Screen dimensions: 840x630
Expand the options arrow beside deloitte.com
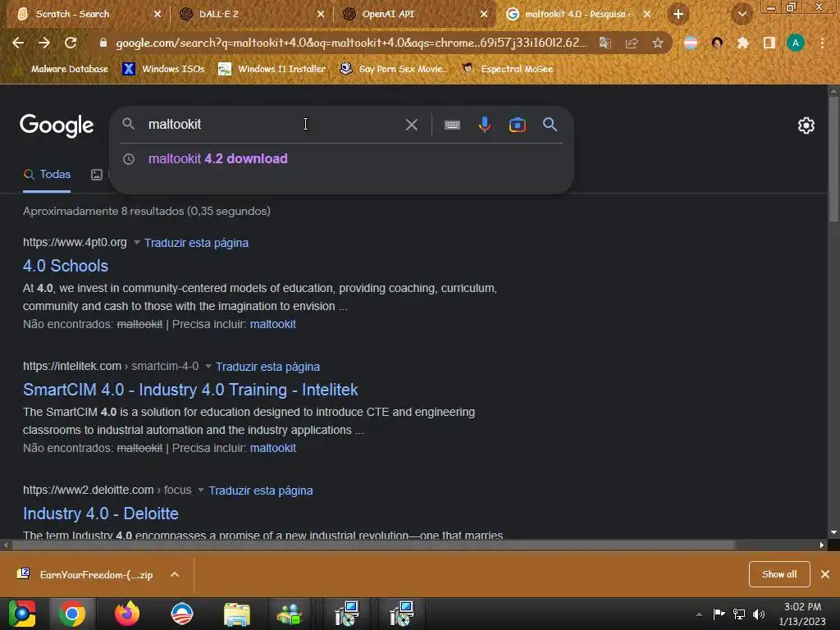click(x=200, y=490)
